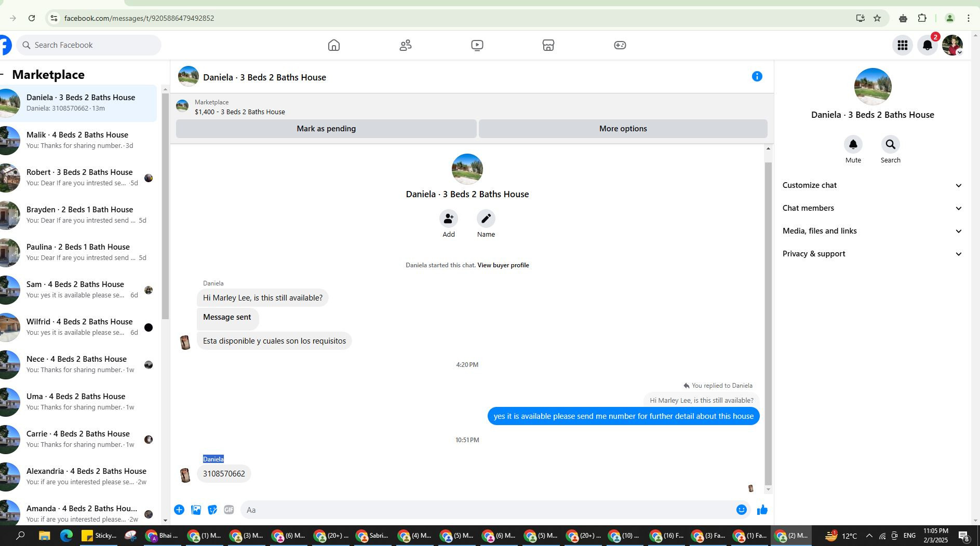
Task: Open the Carrie 4 Beds 2 Baths chat
Action: point(78,439)
